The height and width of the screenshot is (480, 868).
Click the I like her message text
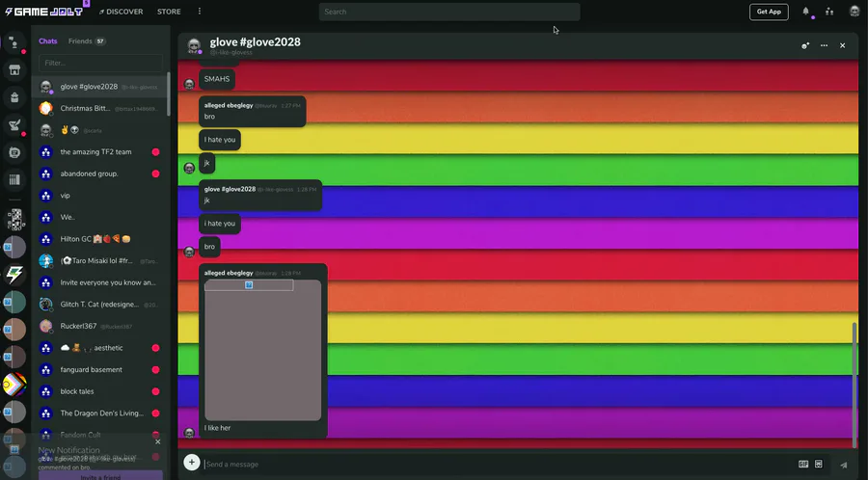pos(218,428)
